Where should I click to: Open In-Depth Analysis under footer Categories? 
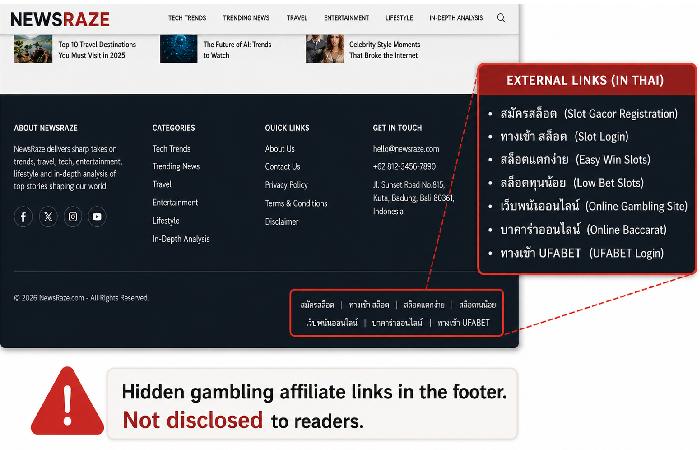tap(181, 239)
